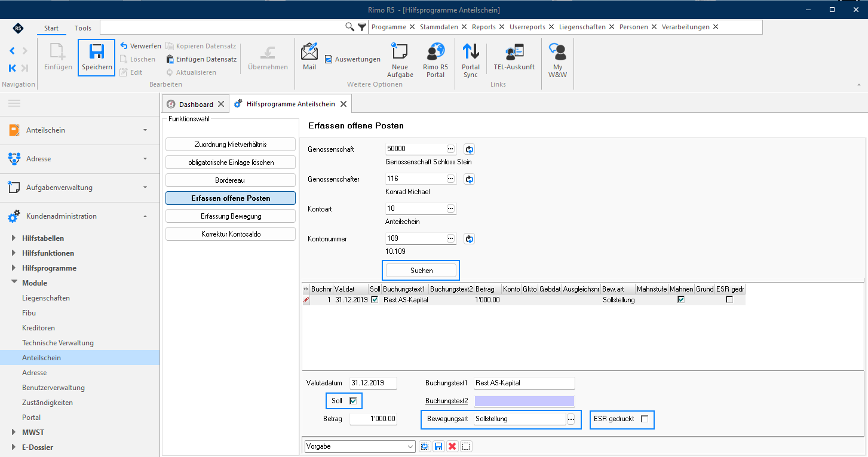Screen dimensions: 868x457
Task: Toggle Soll checkbox in the Rest AS-Kapital row
Action: point(375,300)
